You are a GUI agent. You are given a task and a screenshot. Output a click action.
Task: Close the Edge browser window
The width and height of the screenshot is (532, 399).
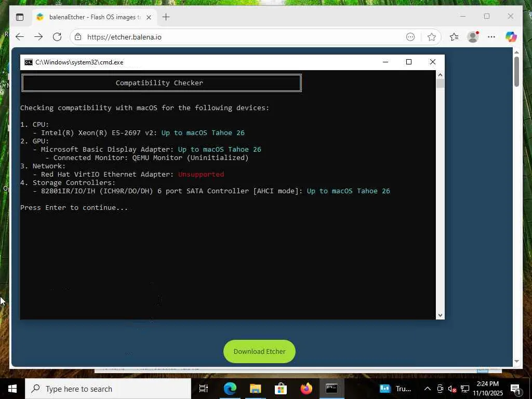511,16
